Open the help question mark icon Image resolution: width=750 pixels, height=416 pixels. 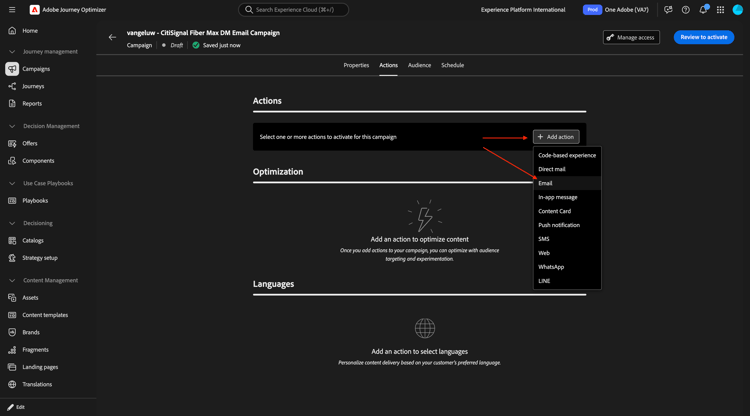coord(685,10)
